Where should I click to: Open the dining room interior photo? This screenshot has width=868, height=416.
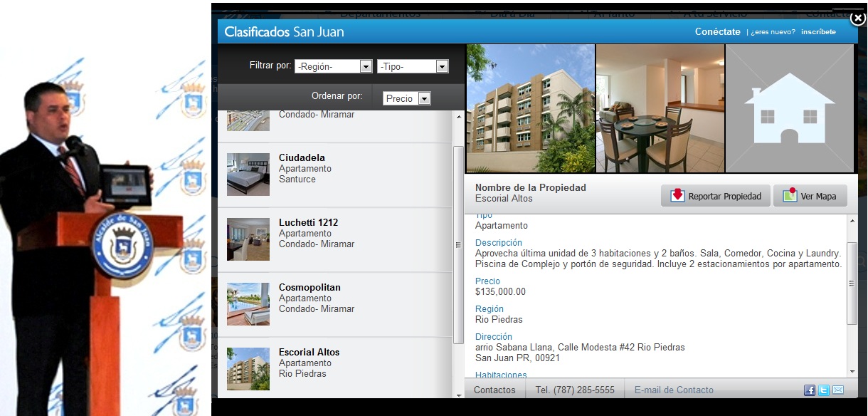[x=660, y=108]
